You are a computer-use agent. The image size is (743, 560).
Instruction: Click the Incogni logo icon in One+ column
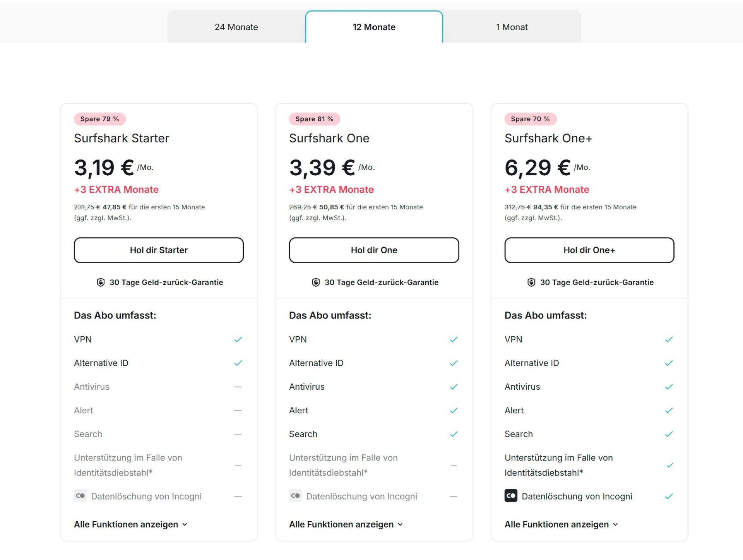click(x=510, y=496)
